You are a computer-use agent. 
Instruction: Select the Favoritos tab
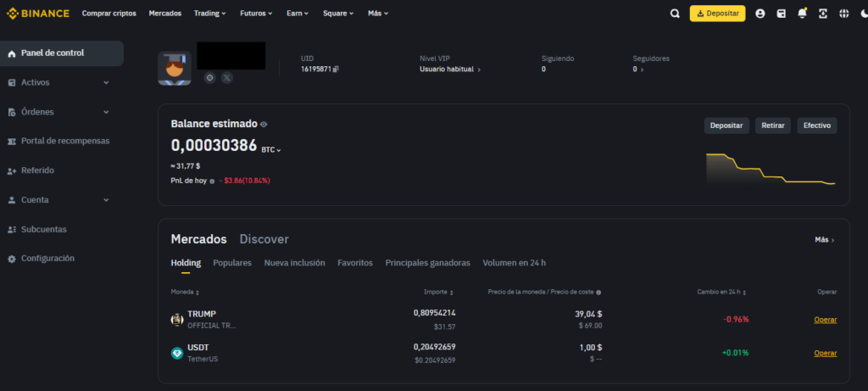coord(355,263)
